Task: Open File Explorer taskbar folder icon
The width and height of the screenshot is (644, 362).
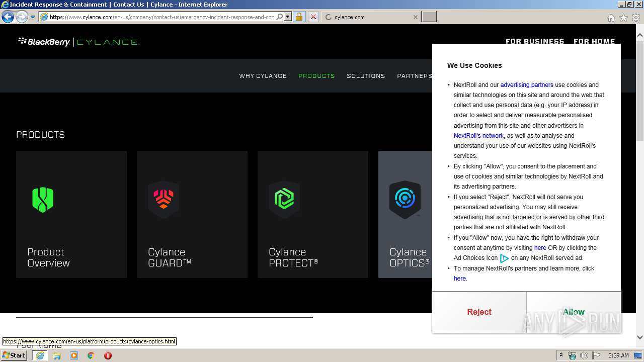Action: 57,355
